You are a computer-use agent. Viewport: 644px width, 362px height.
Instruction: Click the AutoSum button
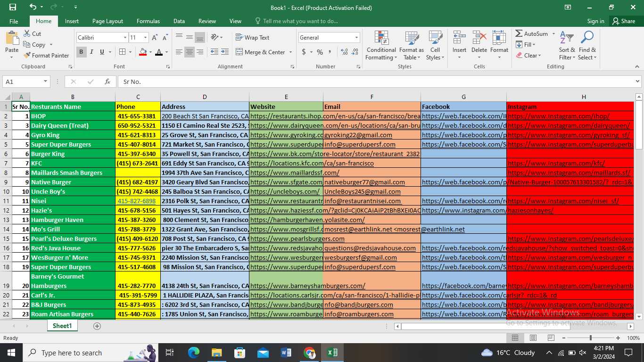(x=531, y=34)
